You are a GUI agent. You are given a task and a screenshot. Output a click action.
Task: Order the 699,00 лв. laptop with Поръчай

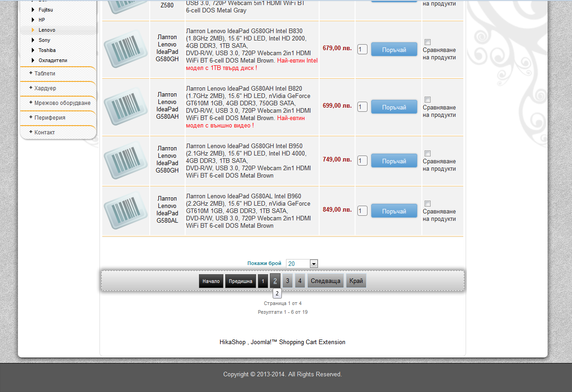[394, 107]
